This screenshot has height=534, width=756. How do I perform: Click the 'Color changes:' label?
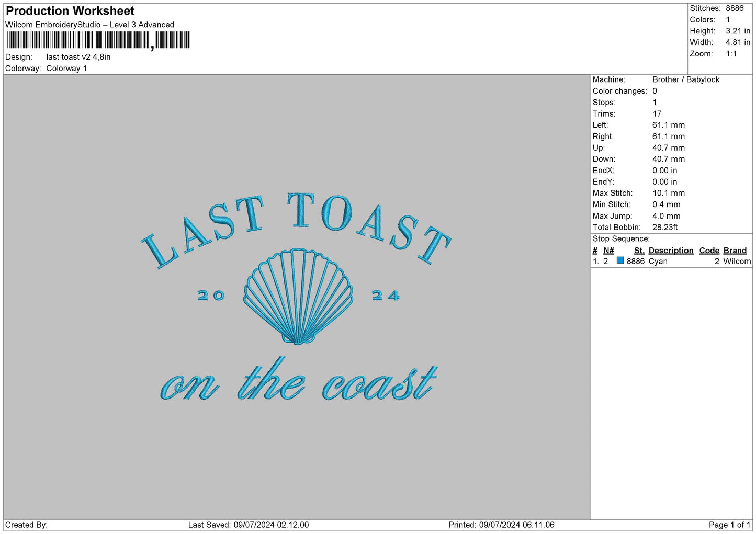point(620,91)
